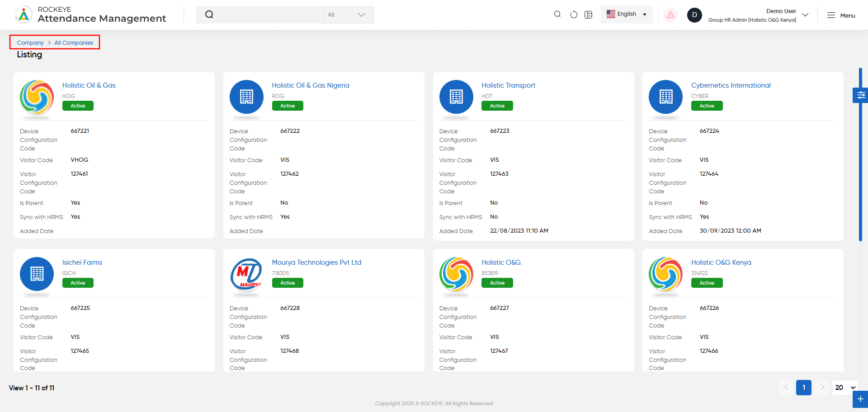Select visitor configuration code 127462
Image resolution: width=868 pixels, height=412 pixels.
coord(289,174)
